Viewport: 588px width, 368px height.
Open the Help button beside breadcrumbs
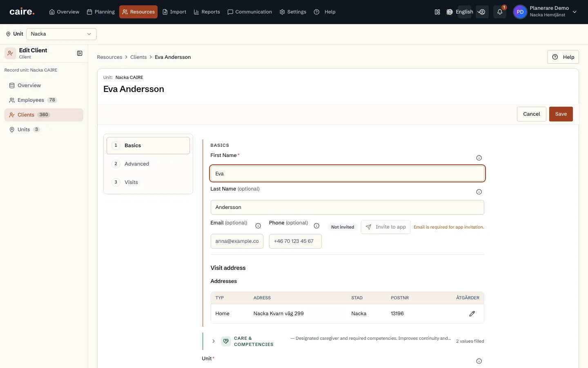[x=563, y=57]
